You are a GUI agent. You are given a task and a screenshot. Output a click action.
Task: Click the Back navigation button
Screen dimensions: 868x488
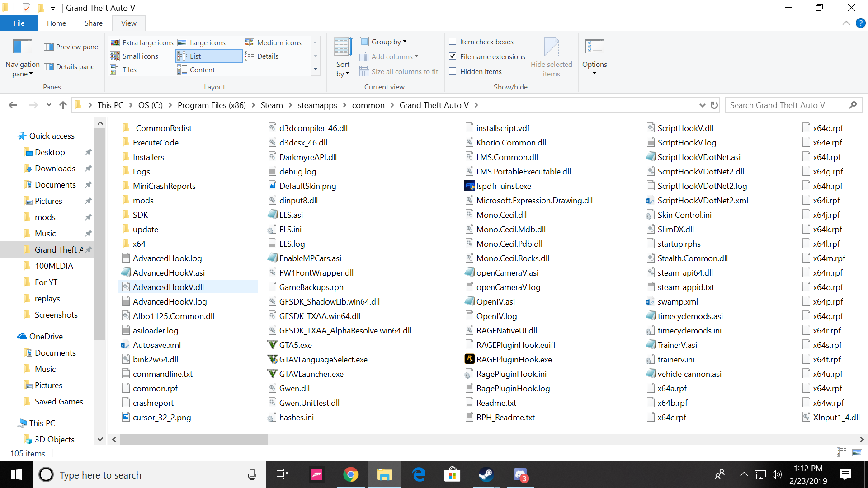[13, 104]
